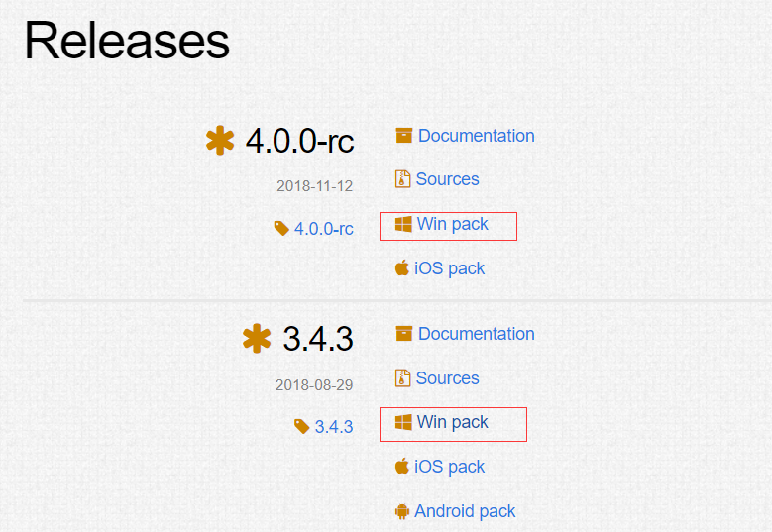Click Sources link under 3.4.3
The width and height of the screenshot is (772, 532).
point(447,378)
